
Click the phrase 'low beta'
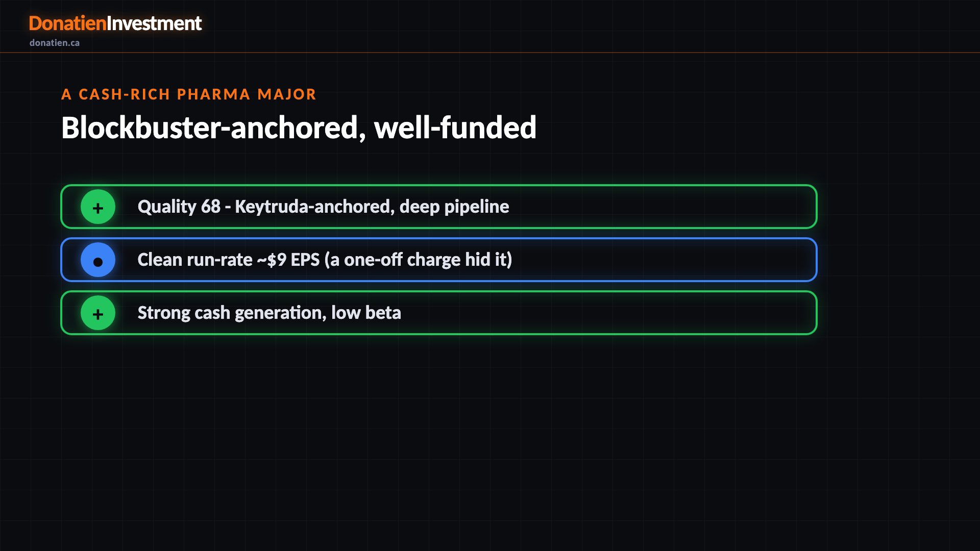366,313
